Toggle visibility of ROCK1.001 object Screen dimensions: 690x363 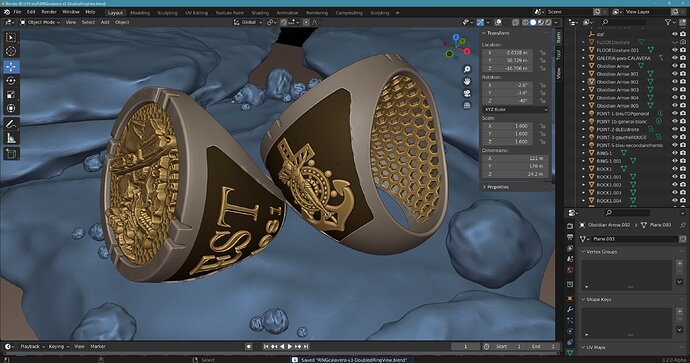tap(675, 177)
